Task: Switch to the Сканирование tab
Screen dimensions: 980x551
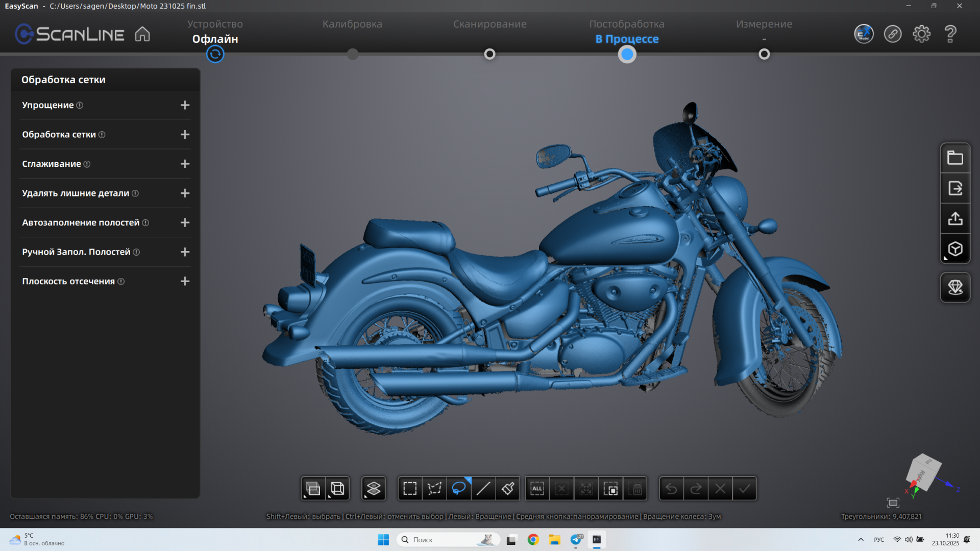Action: pos(489,24)
